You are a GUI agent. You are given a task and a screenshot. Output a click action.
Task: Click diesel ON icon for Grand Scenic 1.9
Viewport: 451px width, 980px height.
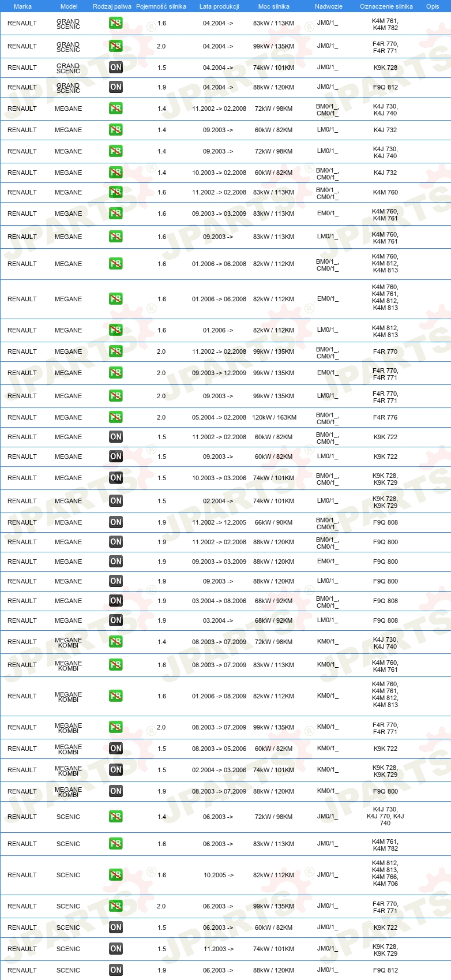click(116, 87)
